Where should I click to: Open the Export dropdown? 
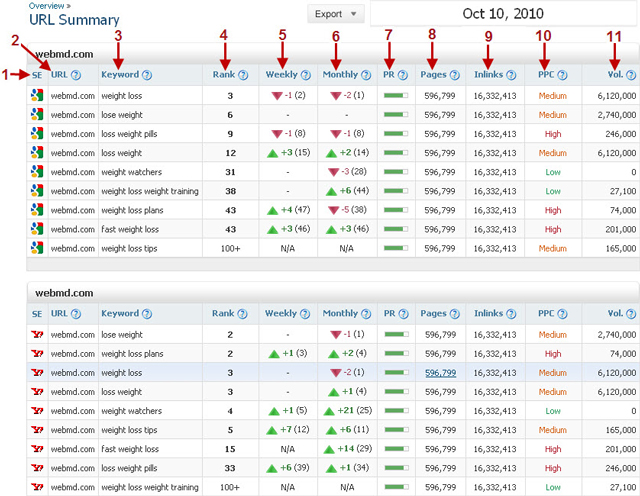(337, 14)
